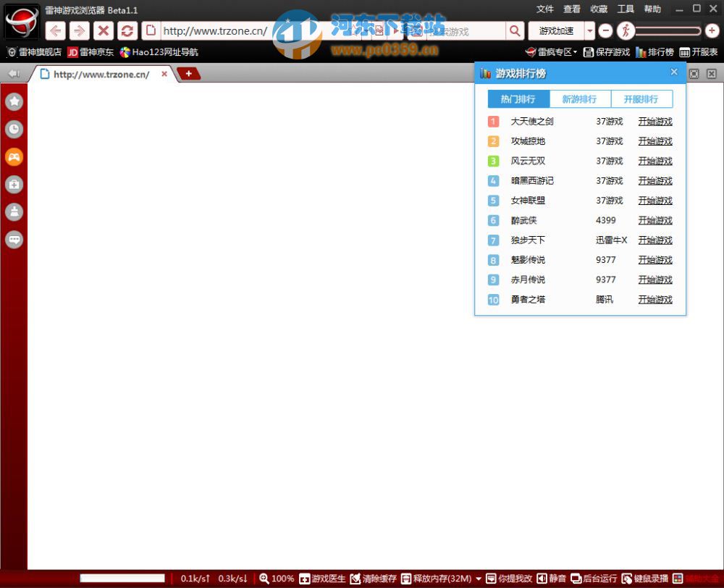Start game 暗黑西游记

[655, 181]
